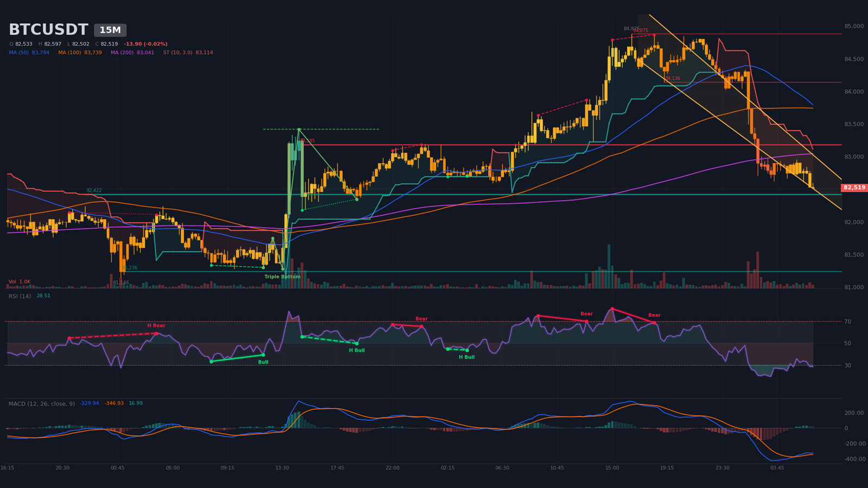Click the 84,136 level label
This screenshot has height=488, width=868.
click(x=673, y=79)
